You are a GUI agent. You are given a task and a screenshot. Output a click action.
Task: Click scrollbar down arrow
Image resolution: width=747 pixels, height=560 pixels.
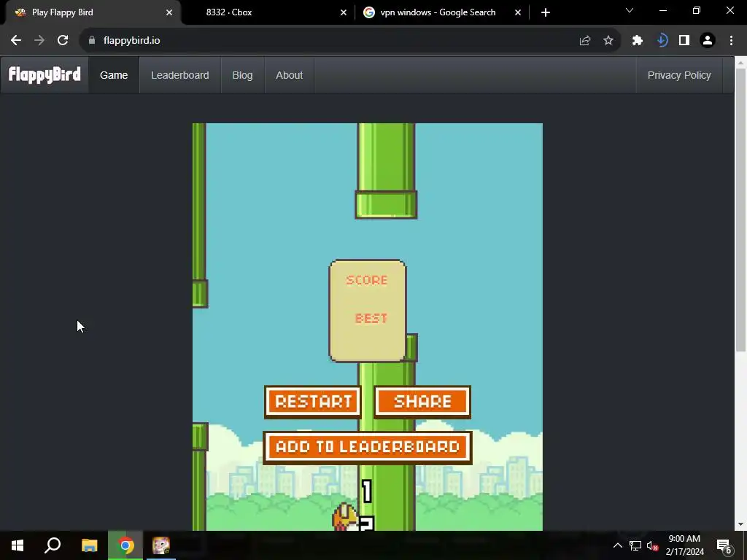pos(740,524)
